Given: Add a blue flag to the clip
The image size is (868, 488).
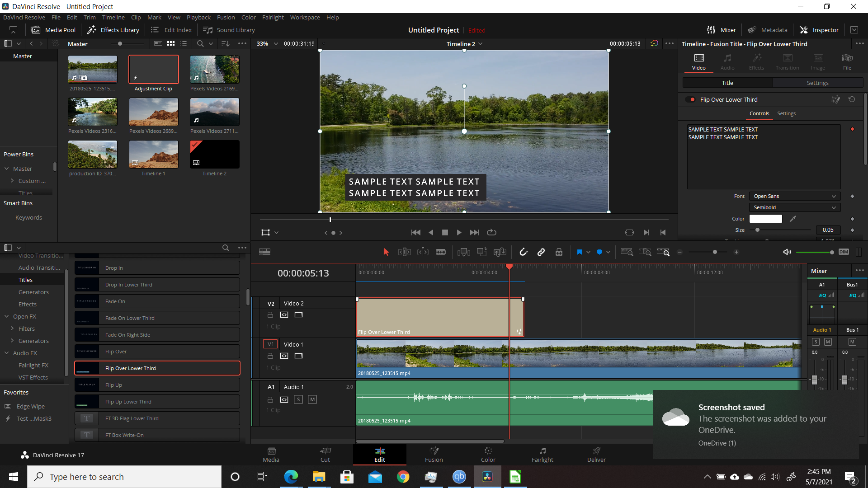Looking at the screenshot, I should pyautogui.click(x=580, y=252).
